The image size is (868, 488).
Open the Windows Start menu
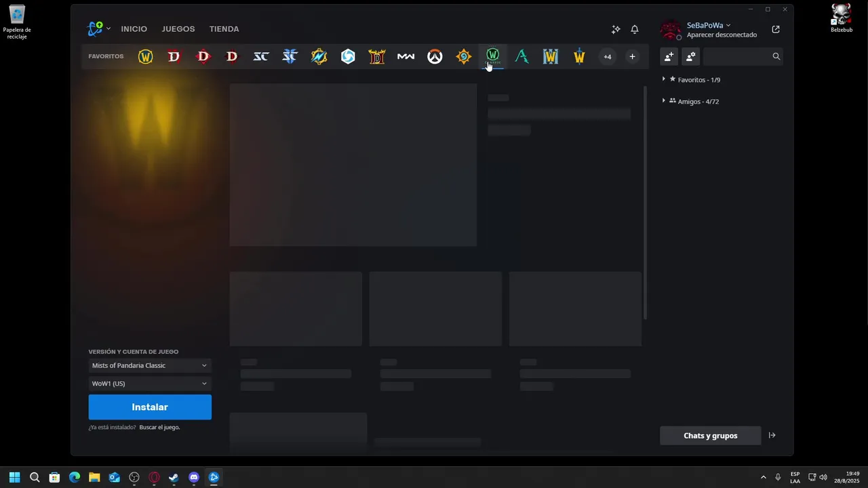[14, 477]
